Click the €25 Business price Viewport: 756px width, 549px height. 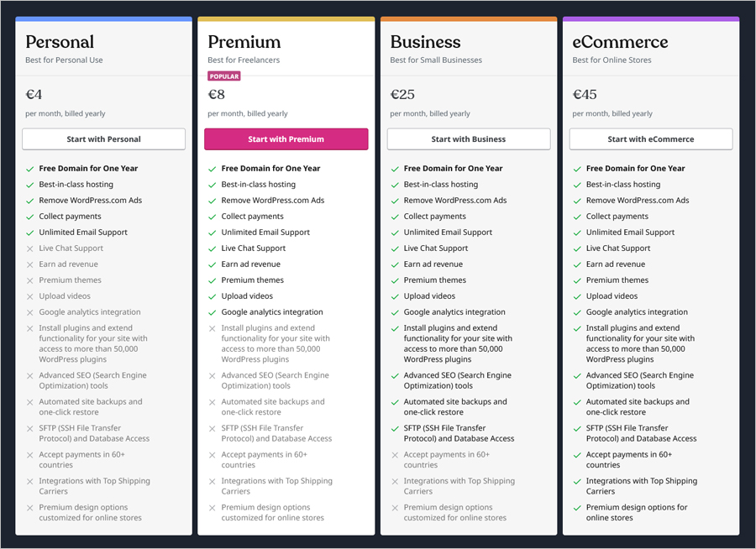(402, 95)
